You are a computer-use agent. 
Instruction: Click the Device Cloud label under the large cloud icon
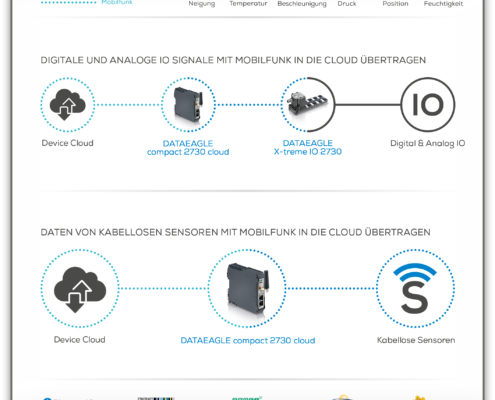tap(80, 340)
